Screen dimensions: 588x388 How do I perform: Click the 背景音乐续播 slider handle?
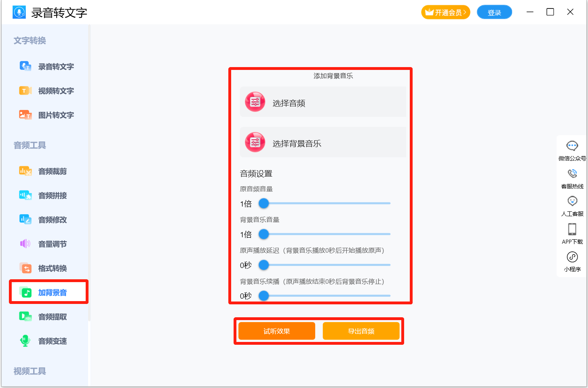tap(264, 296)
